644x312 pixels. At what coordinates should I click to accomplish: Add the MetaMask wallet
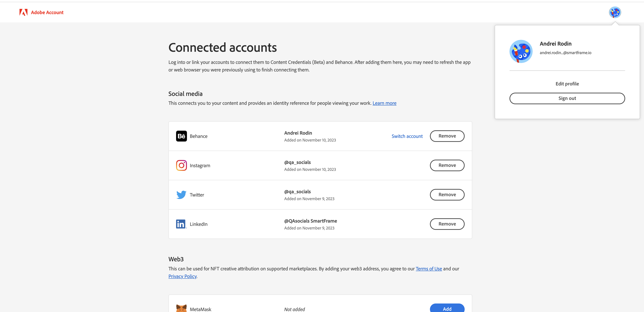[447, 309]
